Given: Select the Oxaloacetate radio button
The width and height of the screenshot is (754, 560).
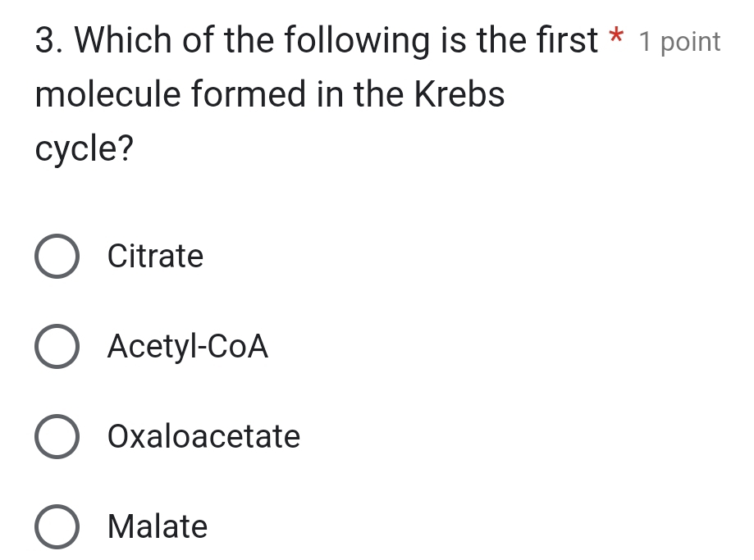Looking at the screenshot, I should pyautogui.click(x=56, y=436).
